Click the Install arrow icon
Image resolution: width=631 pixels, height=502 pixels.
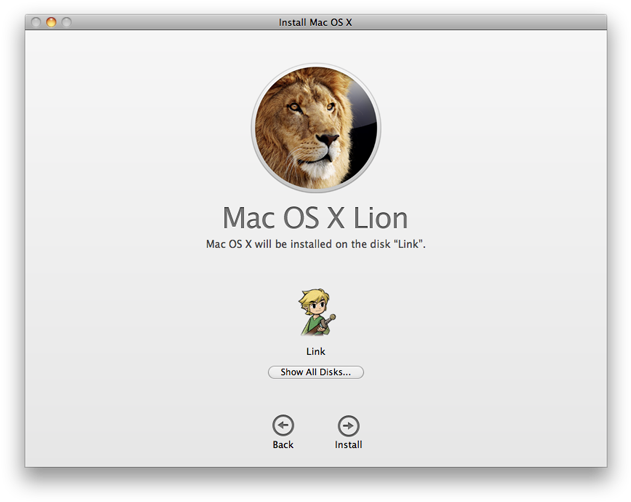pos(348,426)
